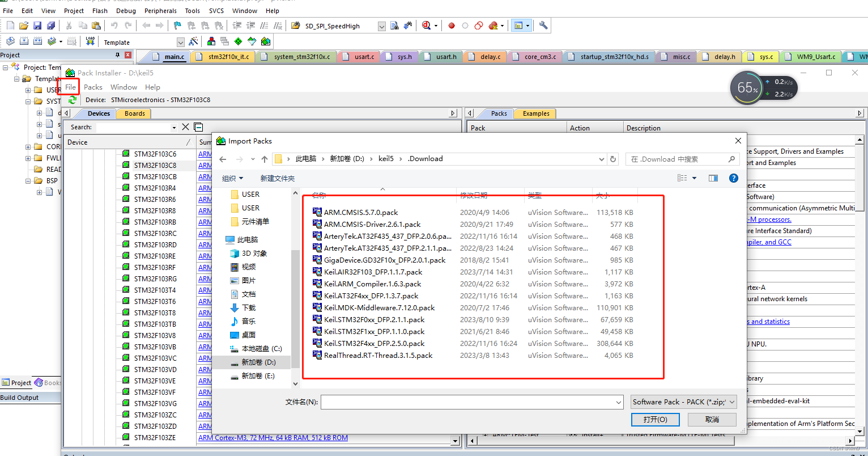The width and height of the screenshot is (868, 456).
Task: Click the device Search field in Pack Installer
Action: (134, 128)
